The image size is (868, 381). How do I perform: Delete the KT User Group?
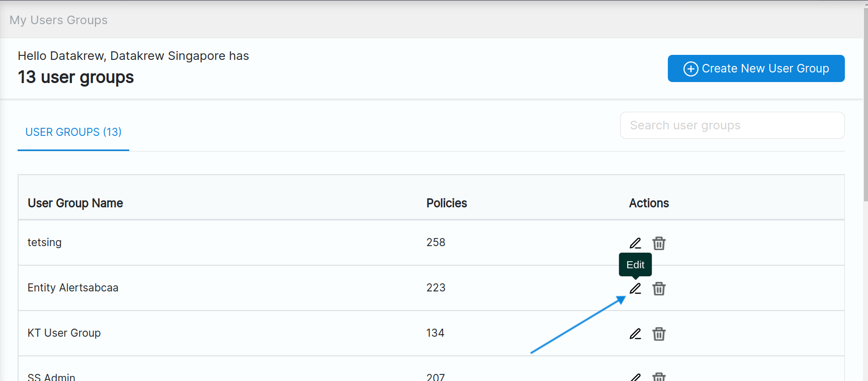point(659,334)
